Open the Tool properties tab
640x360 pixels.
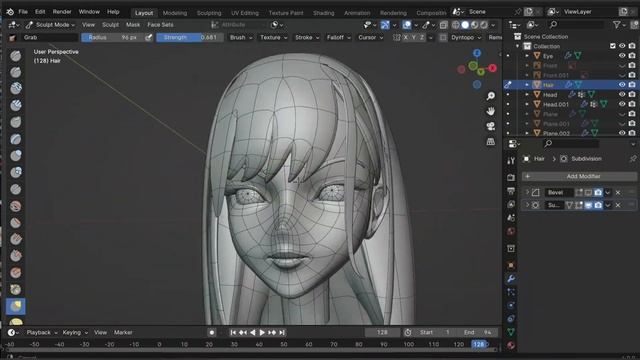(x=511, y=160)
